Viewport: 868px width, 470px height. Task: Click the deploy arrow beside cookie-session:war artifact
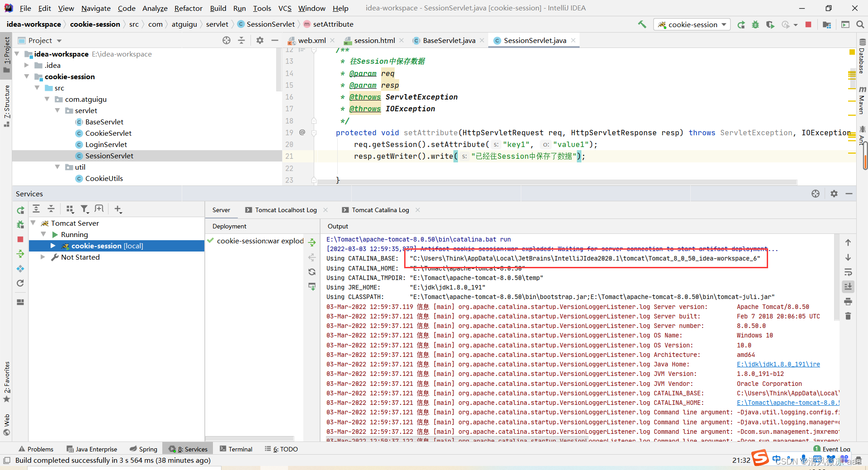pos(312,242)
